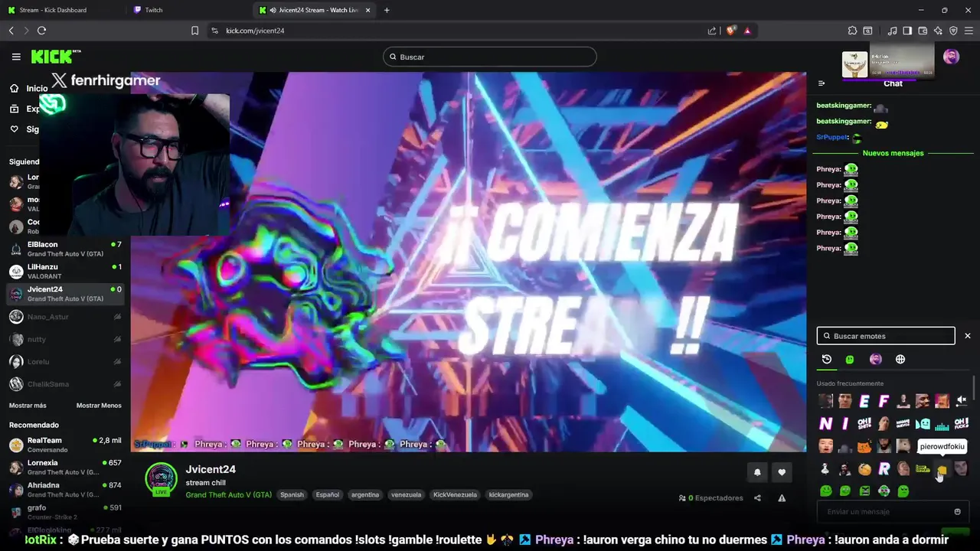Click the Buscar search field

coord(490,57)
